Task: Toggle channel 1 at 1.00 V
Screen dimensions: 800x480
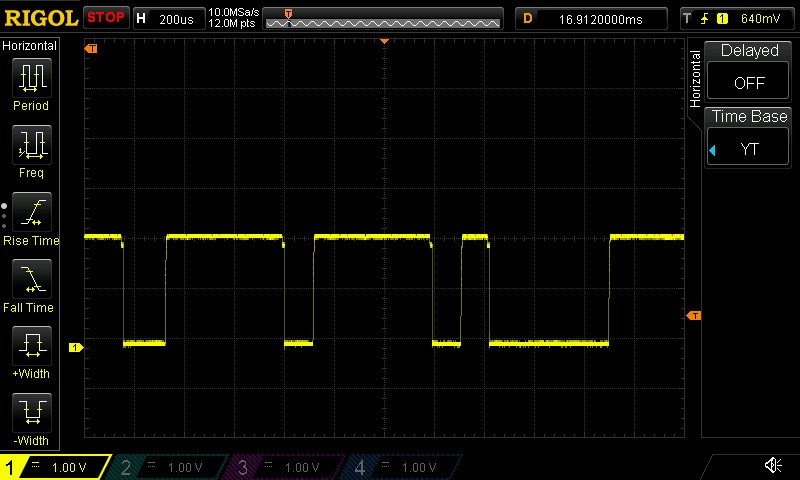Action: click(x=55, y=467)
